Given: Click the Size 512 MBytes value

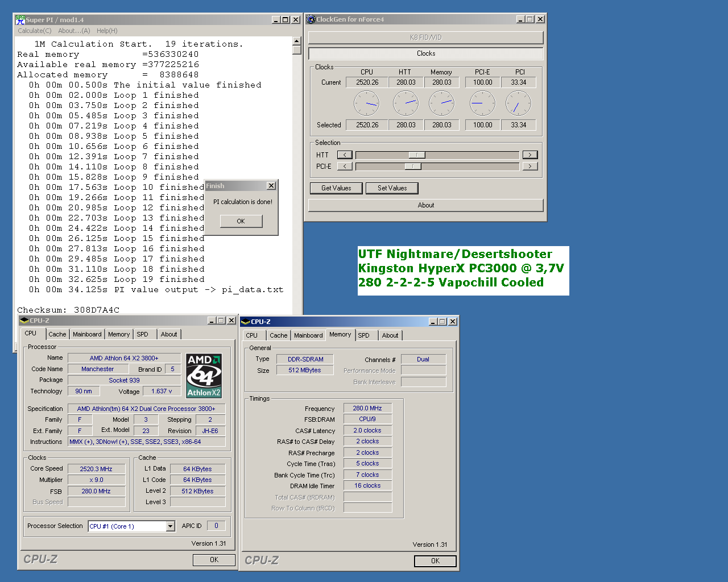Looking at the screenshot, I should click(x=305, y=370).
